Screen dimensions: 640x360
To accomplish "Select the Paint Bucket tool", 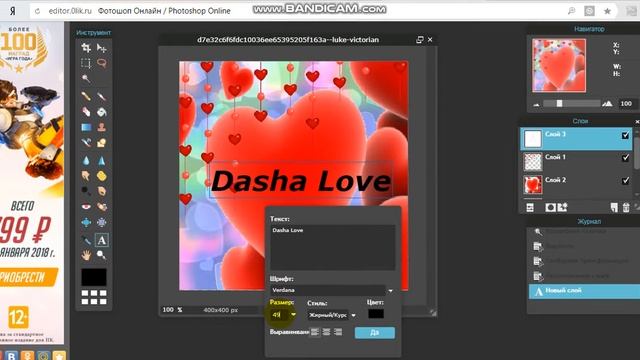I will click(102, 111).
